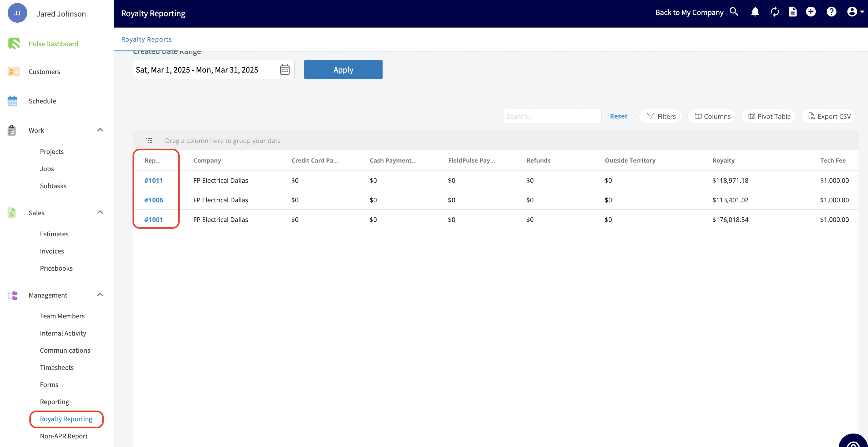This screenshot has height=447, width=868.
Task: Click the plus add-new icon
Action: pos(811,12)
